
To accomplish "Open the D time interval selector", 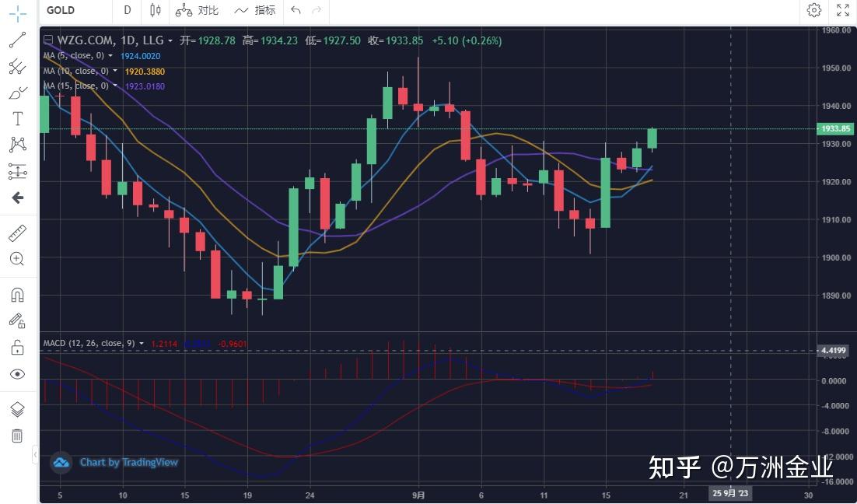I will point(128,10).
